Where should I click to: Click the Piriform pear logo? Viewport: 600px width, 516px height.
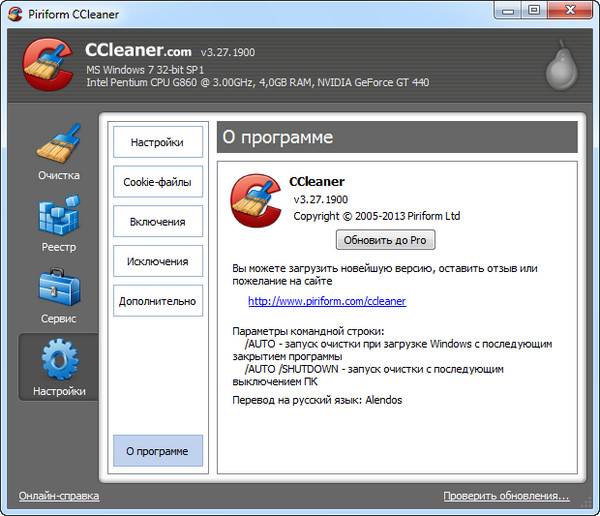point(561,65)
